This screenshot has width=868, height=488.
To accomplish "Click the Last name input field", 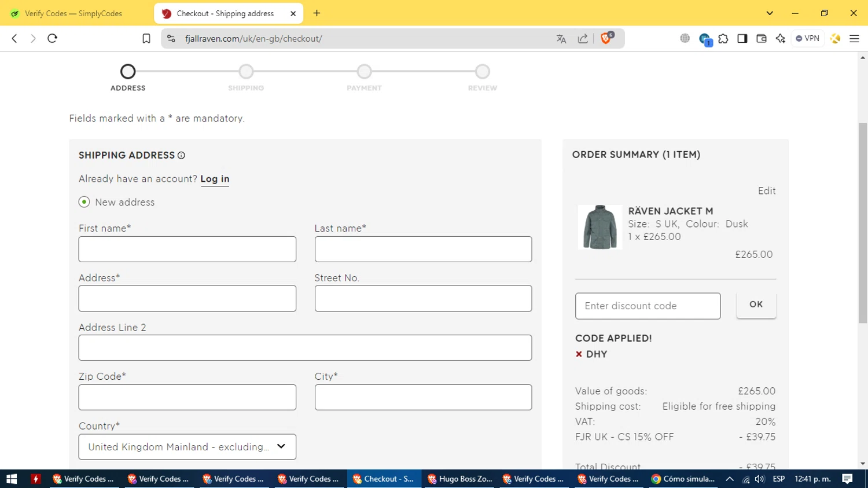I will tap(423, 249).
